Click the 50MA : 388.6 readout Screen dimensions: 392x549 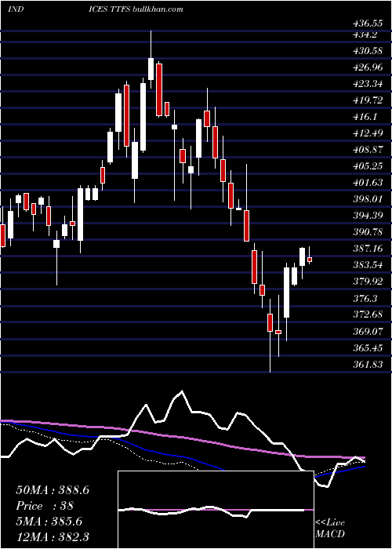tap(53, 490)
